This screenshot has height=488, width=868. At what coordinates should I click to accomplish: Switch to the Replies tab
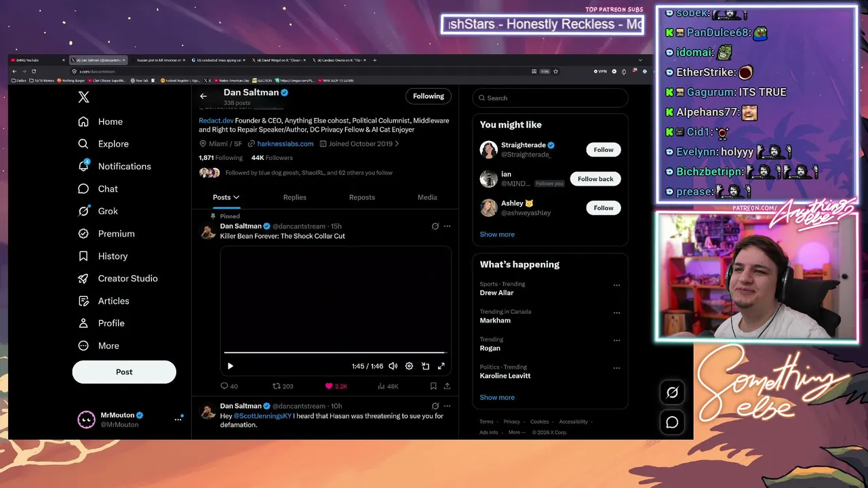pyautogui.click(x=295, y=197)
